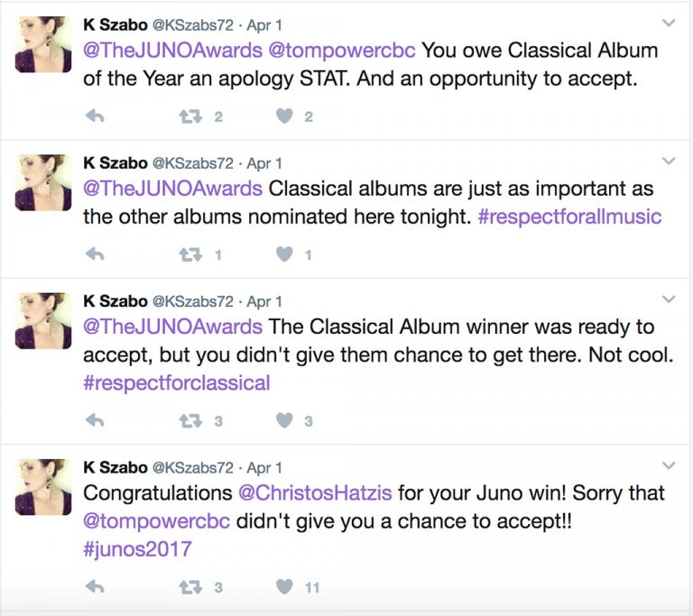Expand the menu arrow on #respectforallmusic tweet
The image size is (693, 616).
669,161
